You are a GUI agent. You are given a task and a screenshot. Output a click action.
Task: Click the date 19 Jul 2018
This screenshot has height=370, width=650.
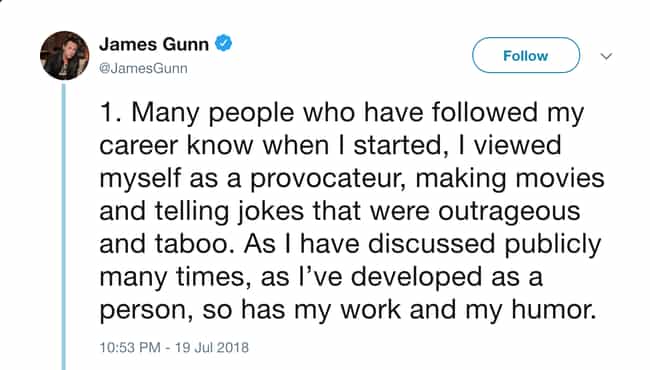point(212,347)
